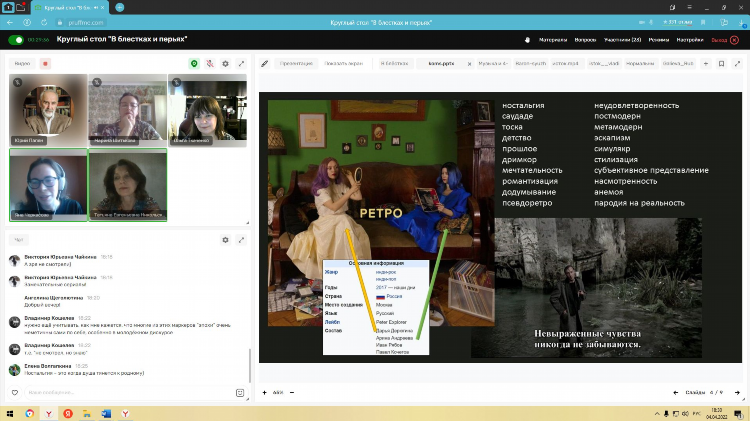
Task: Expand presentation area to fullscreen
Action: (737, 63)
